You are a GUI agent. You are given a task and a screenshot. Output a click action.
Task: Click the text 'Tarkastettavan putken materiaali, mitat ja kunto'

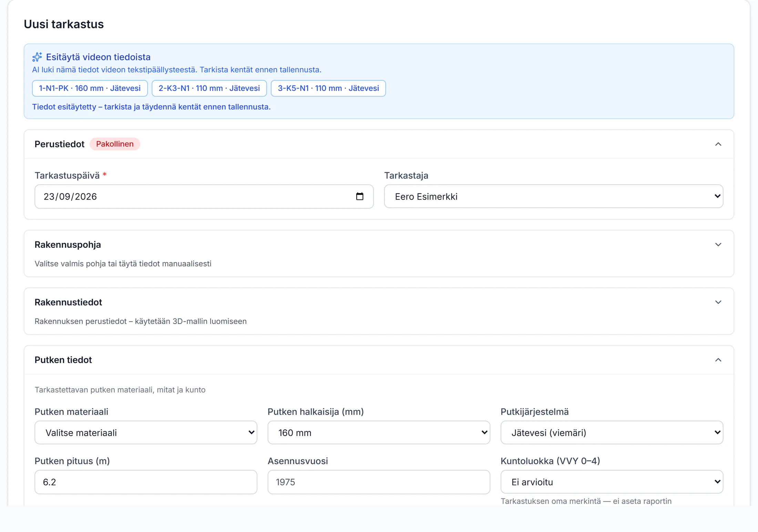[x=120, y=390]
